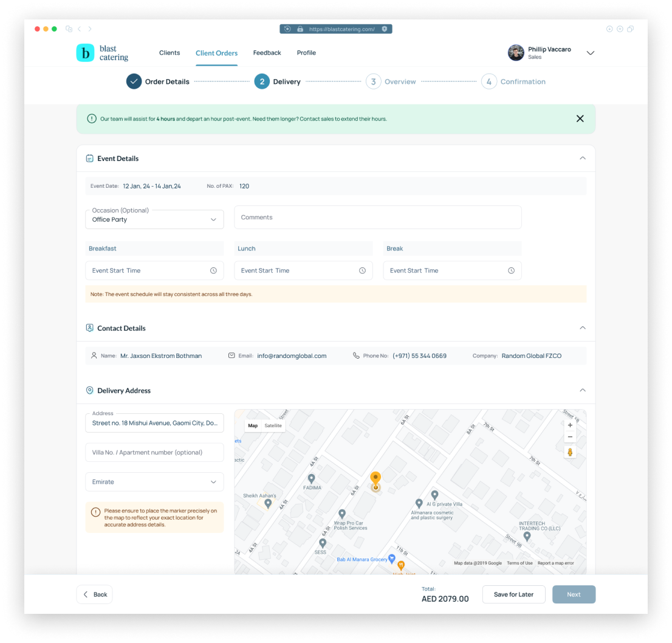Dismiss the green info banner
Screen dimensions: 672x643
pos(580,119)
